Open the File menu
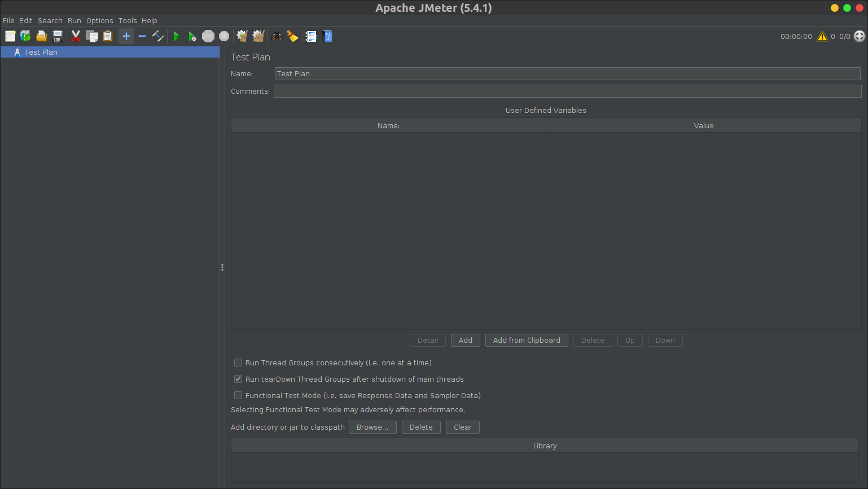The height and width of the screenshot is (489, 868). click(x=8, y=20)
